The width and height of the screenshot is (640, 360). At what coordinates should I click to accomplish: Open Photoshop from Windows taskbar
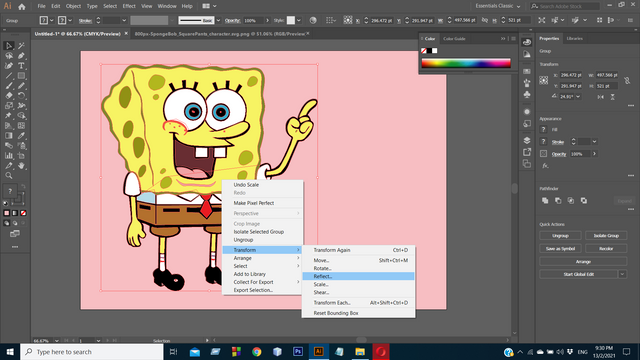(298, 351)
